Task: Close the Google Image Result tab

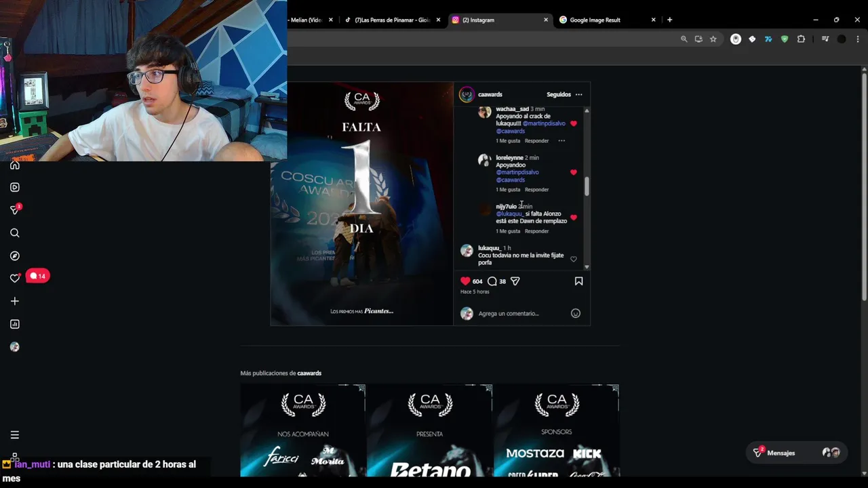Action: (654, 20)
